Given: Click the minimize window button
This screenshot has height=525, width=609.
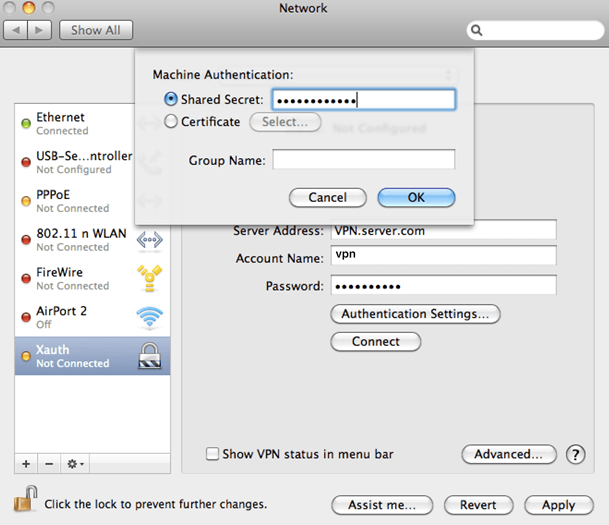Looking at the screenshot, I should 29,7.
